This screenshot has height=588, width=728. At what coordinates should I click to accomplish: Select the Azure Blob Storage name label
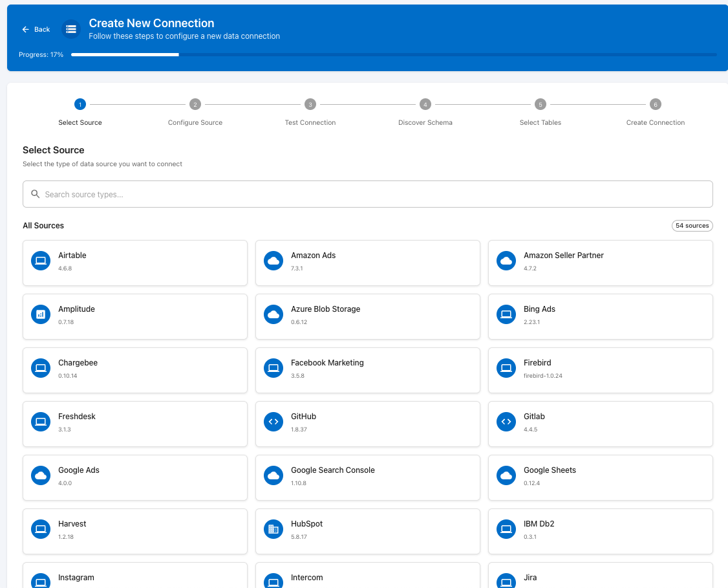(325, 309)
